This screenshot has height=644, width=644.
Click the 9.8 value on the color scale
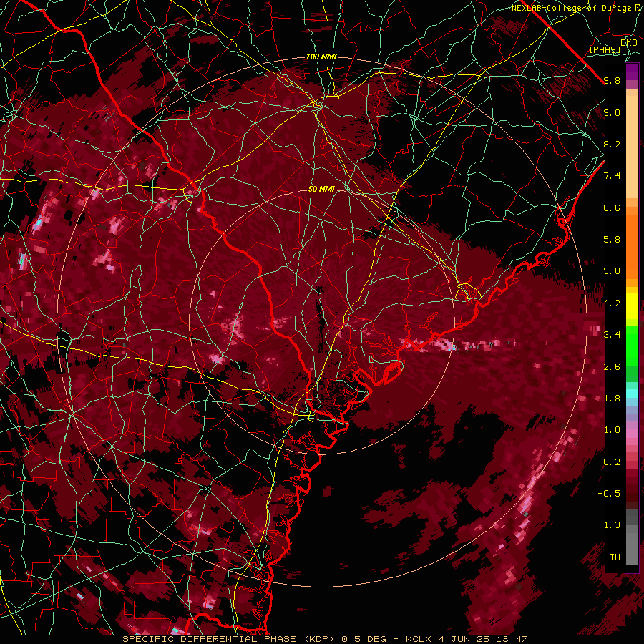pyautogui.click(x=612, y=80)
